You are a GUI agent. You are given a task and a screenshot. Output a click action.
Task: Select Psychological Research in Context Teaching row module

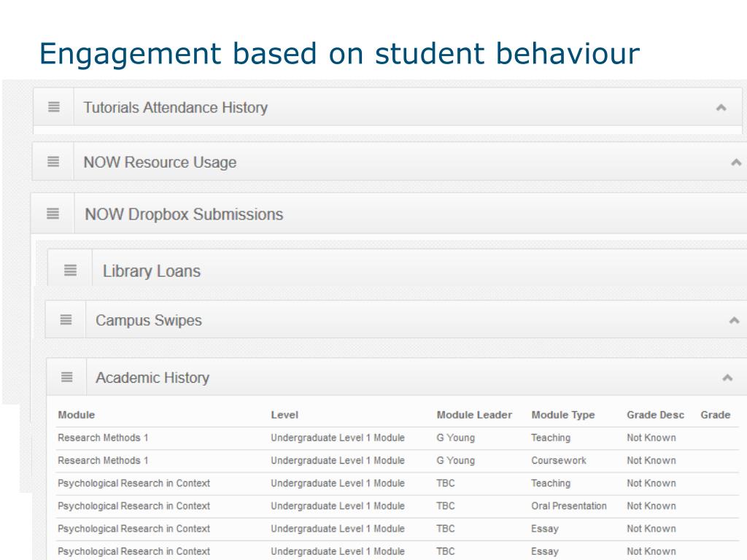[134, 483]
